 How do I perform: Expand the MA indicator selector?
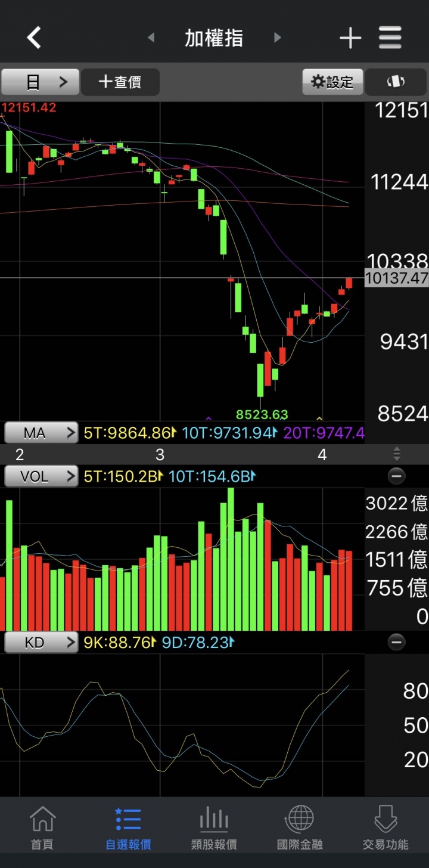tap(41, 433)
